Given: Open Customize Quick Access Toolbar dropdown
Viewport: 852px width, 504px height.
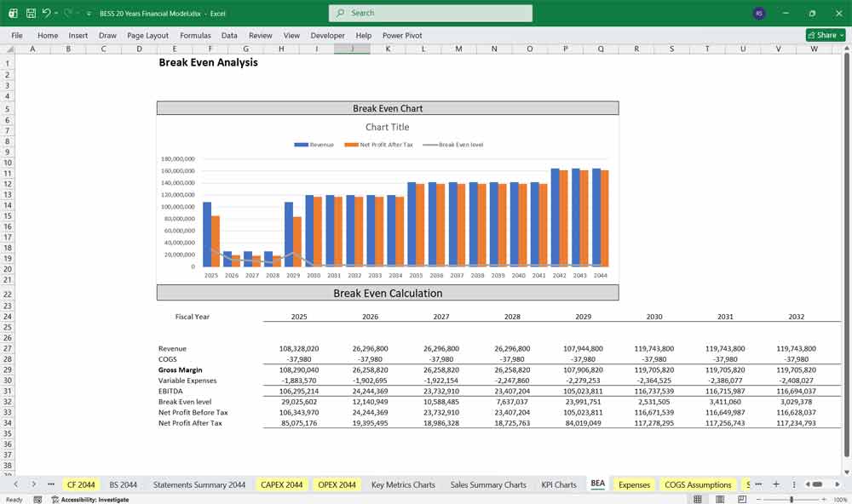Looking at the screenshot, I should tap(89, 14).
